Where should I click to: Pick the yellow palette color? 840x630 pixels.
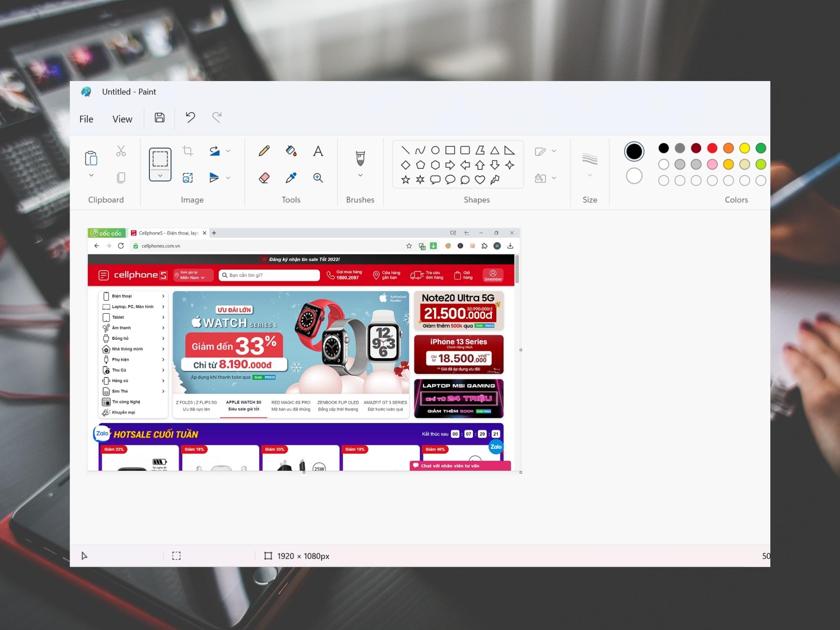(x=745, y=148)
